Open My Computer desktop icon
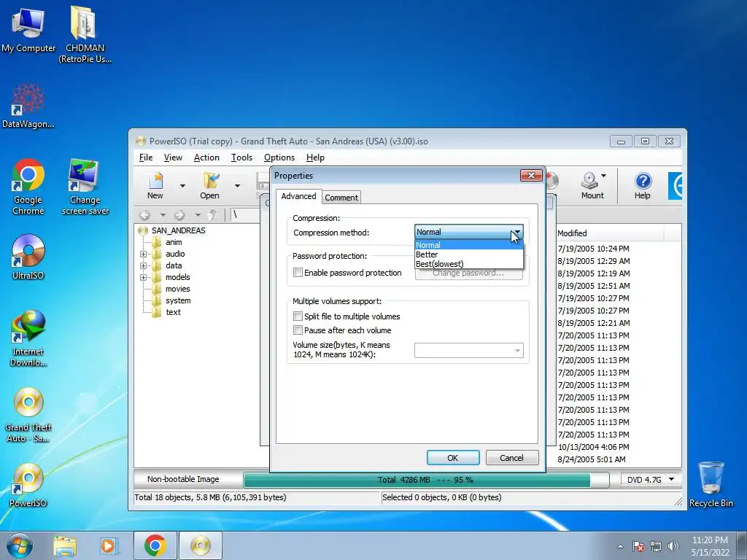The width and height of the screenshot is (747, 560). coord(28,29)
